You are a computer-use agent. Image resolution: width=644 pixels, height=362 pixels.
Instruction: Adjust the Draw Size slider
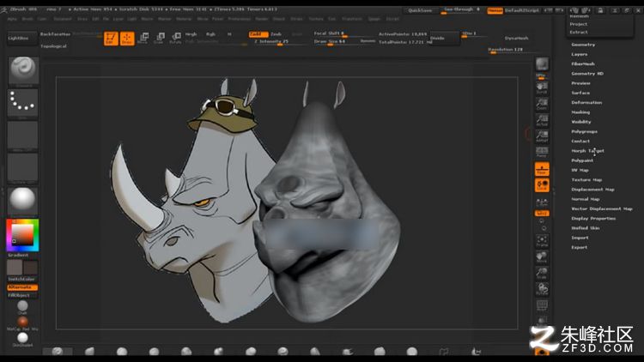coord(335,41)
